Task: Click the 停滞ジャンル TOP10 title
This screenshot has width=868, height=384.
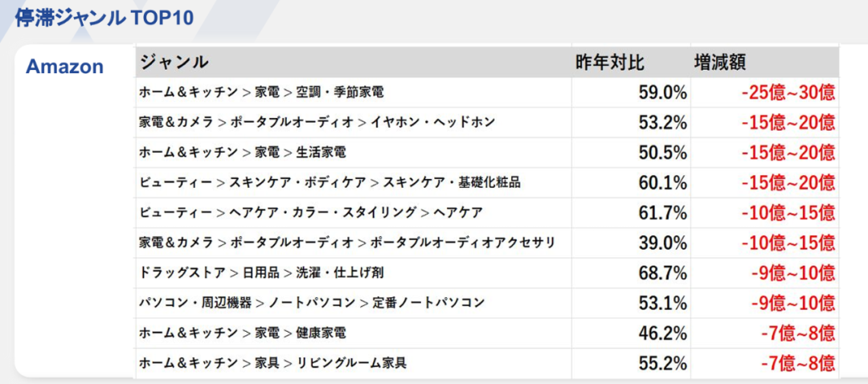Action: [104, 17]
